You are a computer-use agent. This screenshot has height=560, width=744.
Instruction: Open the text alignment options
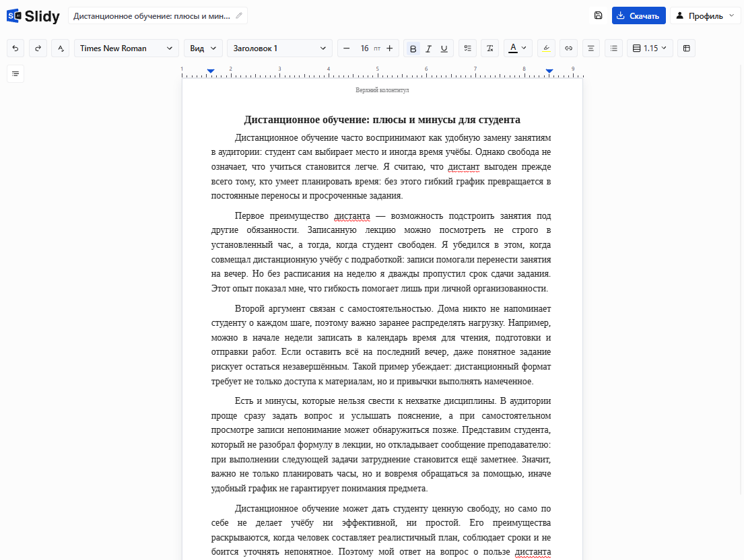(590, 48)
